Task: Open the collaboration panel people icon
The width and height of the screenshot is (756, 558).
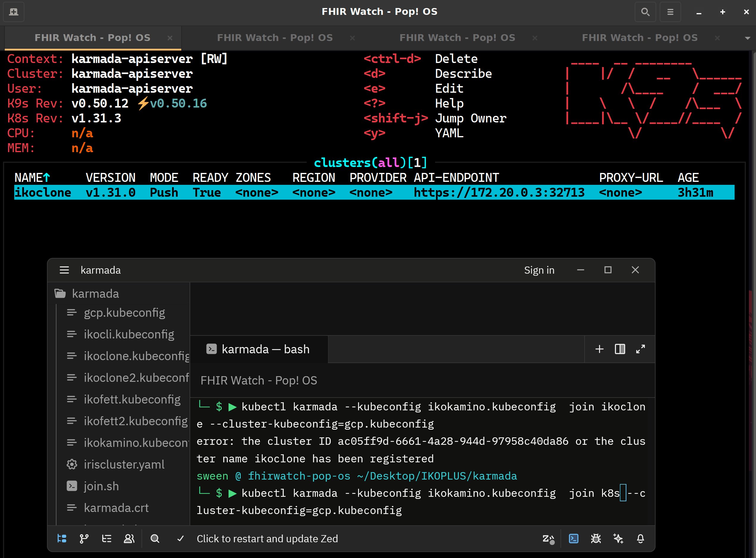Action: (x=129, y=538)
